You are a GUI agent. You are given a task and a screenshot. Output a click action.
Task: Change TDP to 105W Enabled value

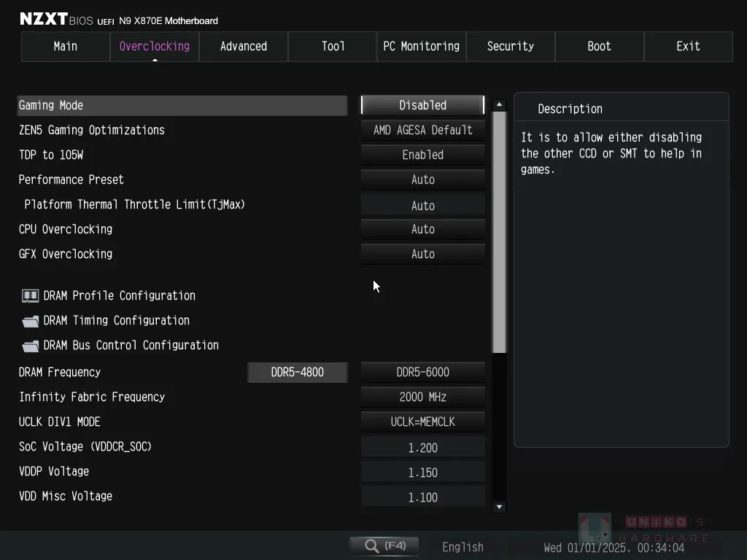point(423,155)
